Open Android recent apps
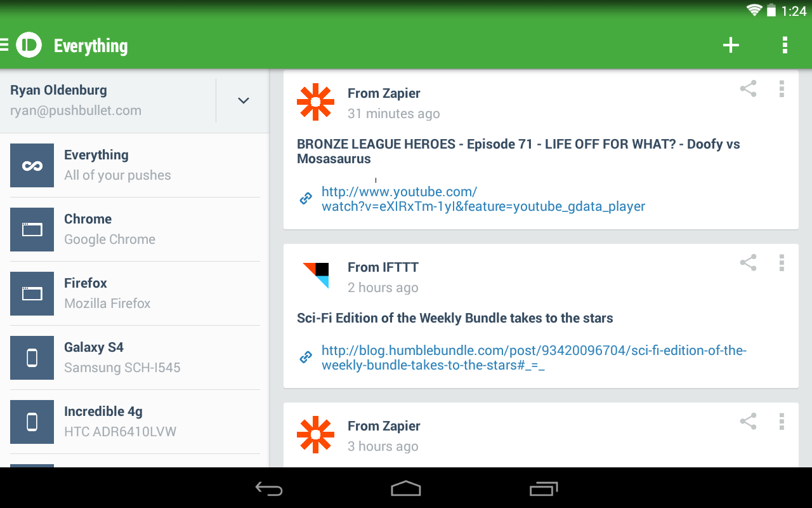 point(543,488)
